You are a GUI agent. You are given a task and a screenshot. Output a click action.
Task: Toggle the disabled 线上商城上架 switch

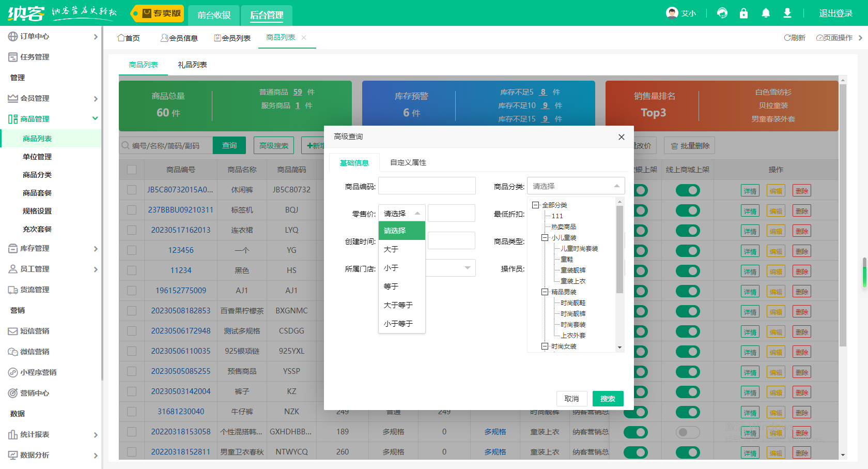pos(687,432)
